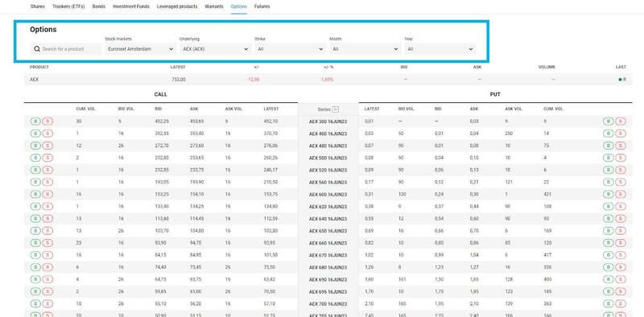
Task: Focus the Search for a product field
Action: 66,49
